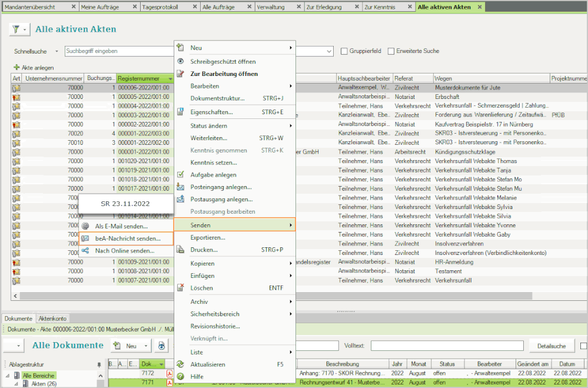The height and width of the screenshot is (388, 588).
Task: Enable the Gruppierfeld checkbox
Action: (x=344, y=51)
